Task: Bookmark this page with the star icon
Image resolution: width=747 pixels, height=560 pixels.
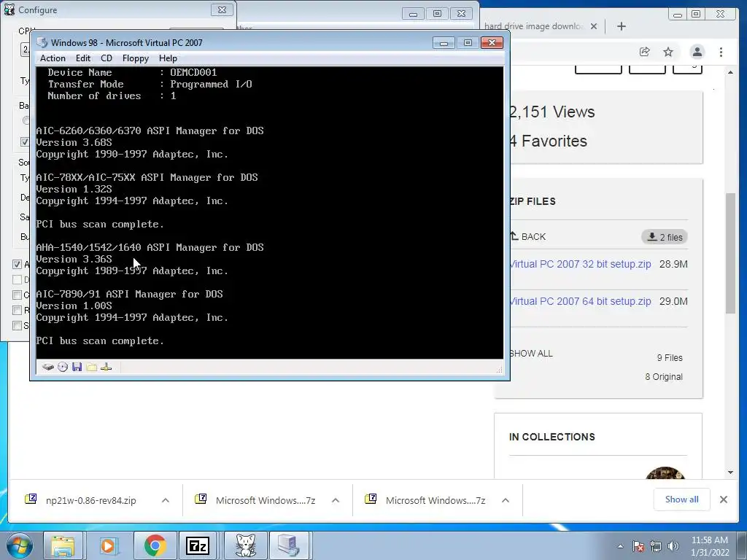Action: pos(668,52)
